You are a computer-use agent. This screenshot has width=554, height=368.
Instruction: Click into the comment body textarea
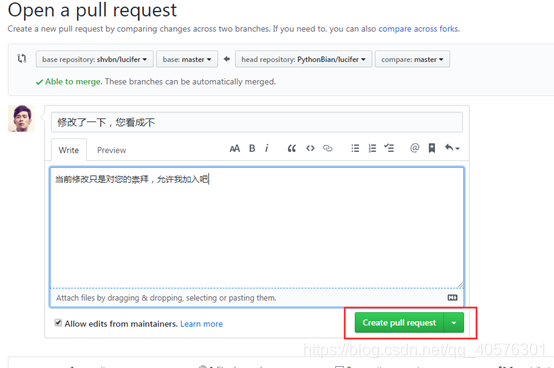[x=257, y=228]
